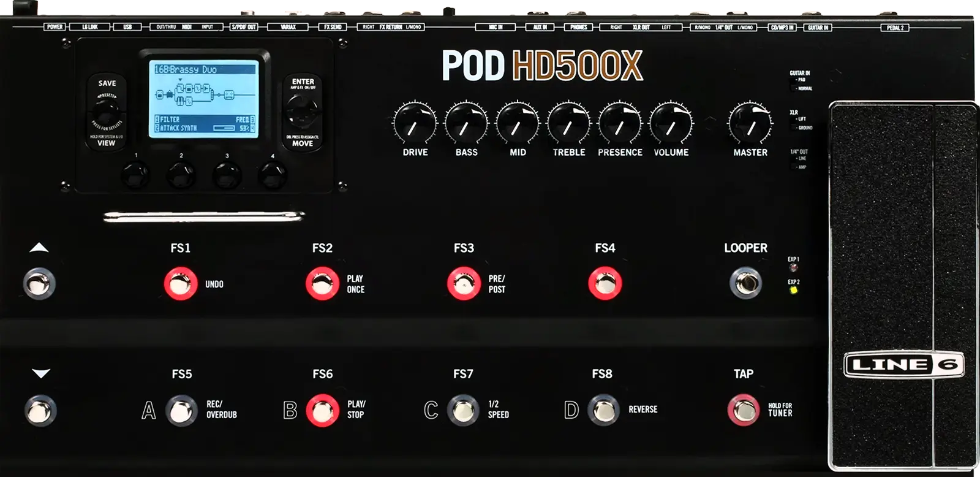Push the ENTER button
This screenshot has width=980, height=477.
303,82
